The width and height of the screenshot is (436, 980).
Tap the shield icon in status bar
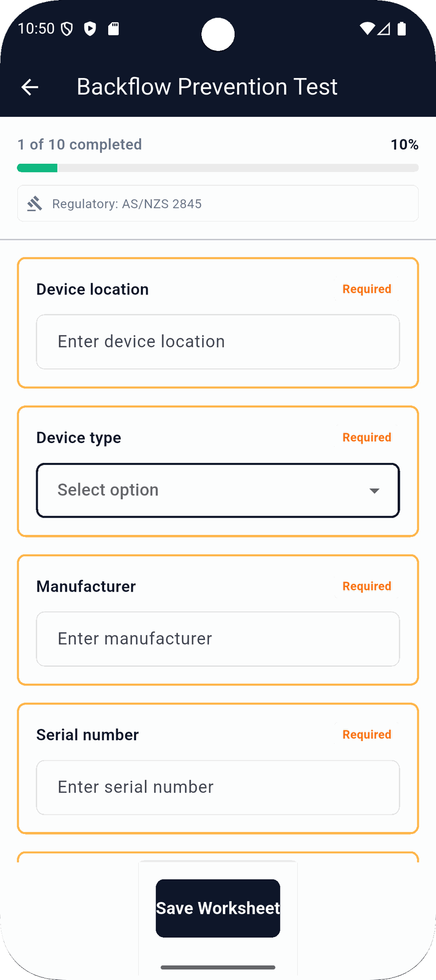point(67,29)
